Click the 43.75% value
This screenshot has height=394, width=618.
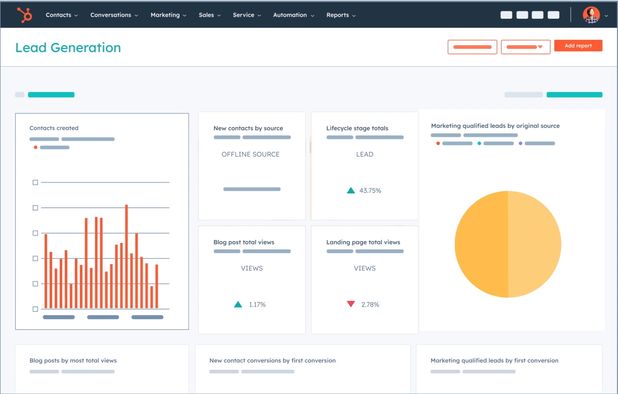(370, 191)
